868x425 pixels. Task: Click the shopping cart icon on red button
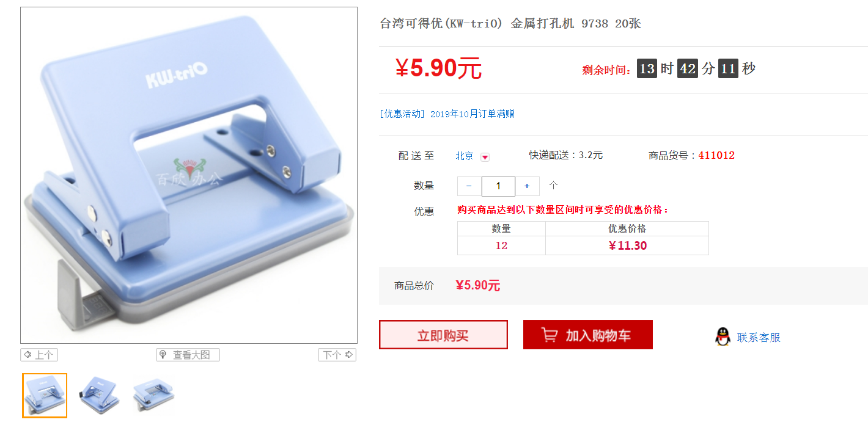click(x=549, y=335)
